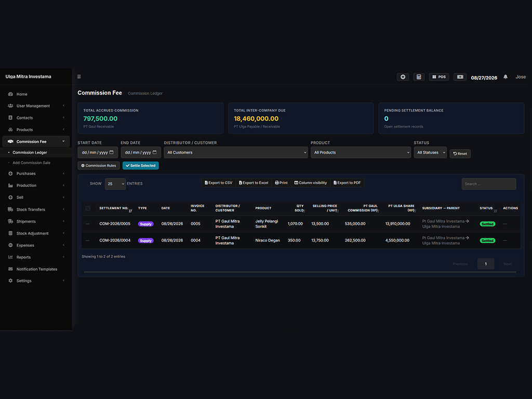Open the Jose user menu
Screen dimensions: 532x399
521,77
